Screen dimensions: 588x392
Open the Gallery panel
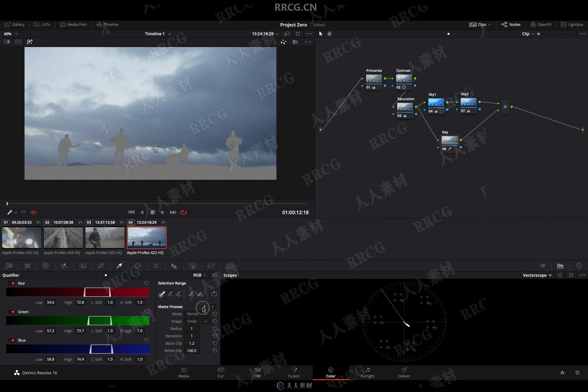(x=15, y=24)
